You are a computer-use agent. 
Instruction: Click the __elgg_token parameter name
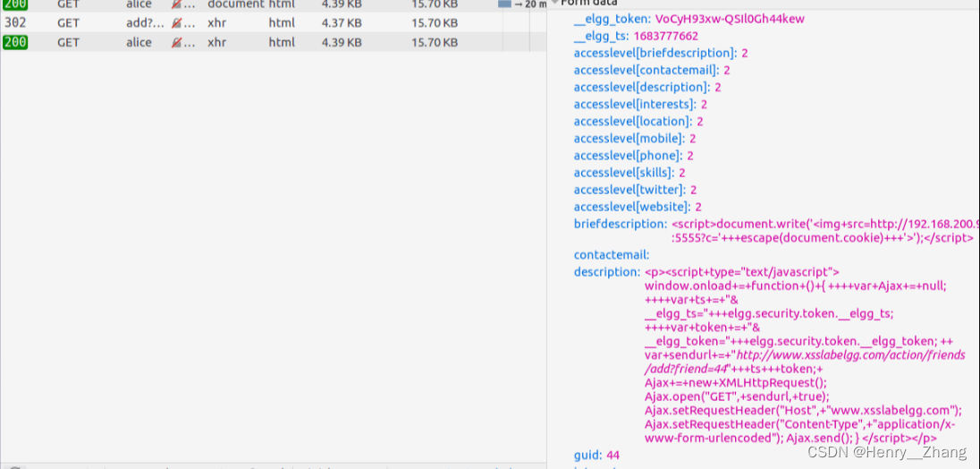click(612, 19)
